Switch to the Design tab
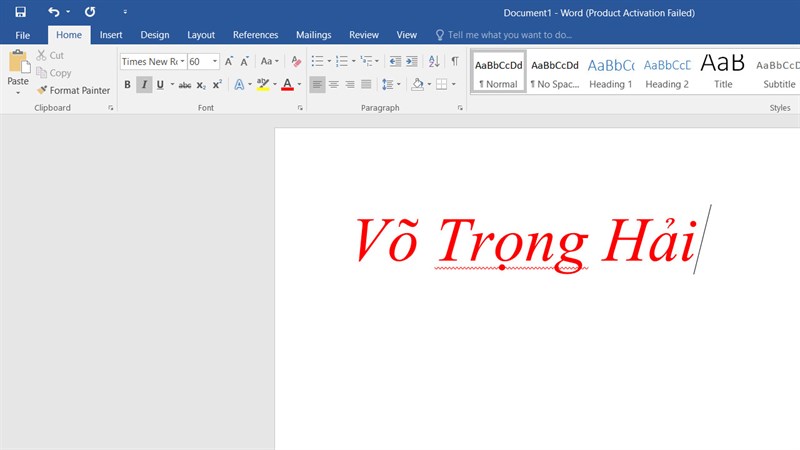 tap(155, 35)
